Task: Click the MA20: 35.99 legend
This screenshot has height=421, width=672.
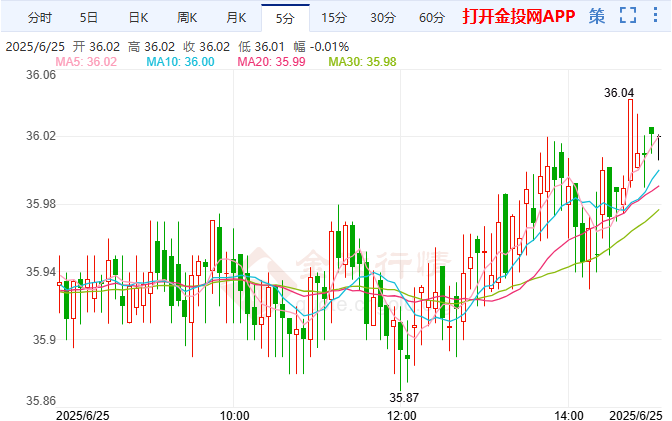Action: pos(271,62)
